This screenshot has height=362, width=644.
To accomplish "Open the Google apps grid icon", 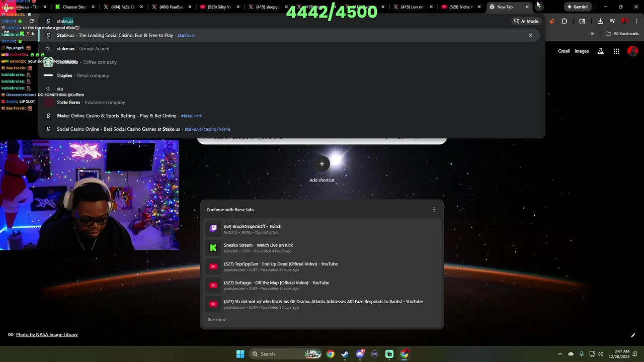I will pyautogui.click(x=616, y=51).
